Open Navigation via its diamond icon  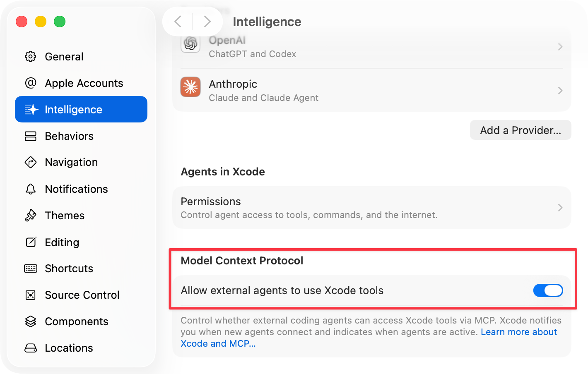click(x=31, y=162)
